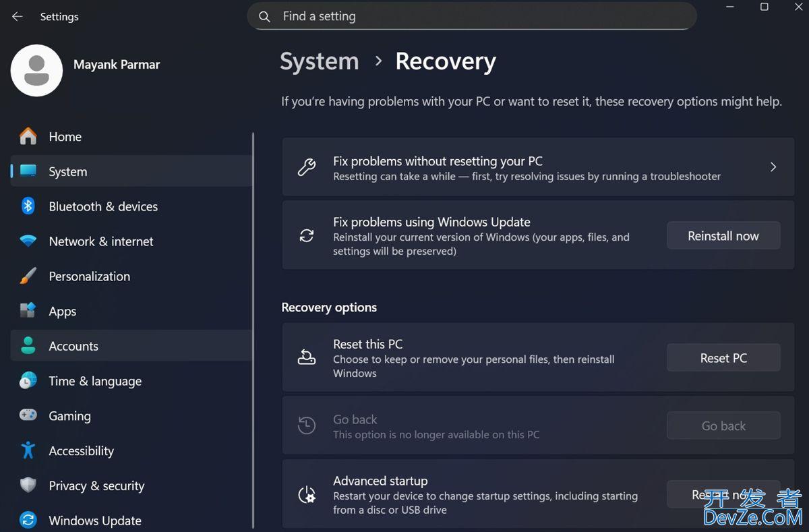Click the System monitor icon in sidebar
Image resolution: width=809 pixels, height=532 pixels.
(x=28, y=171)
